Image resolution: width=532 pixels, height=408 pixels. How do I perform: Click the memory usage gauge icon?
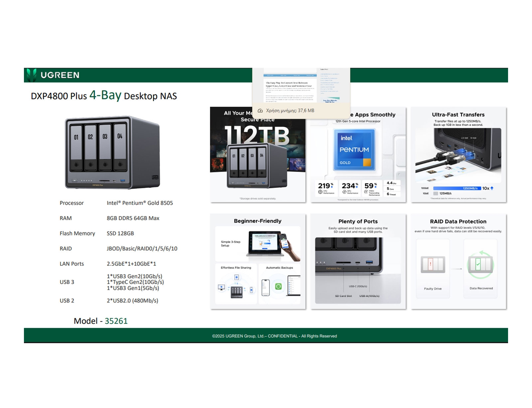click(260, 111)
